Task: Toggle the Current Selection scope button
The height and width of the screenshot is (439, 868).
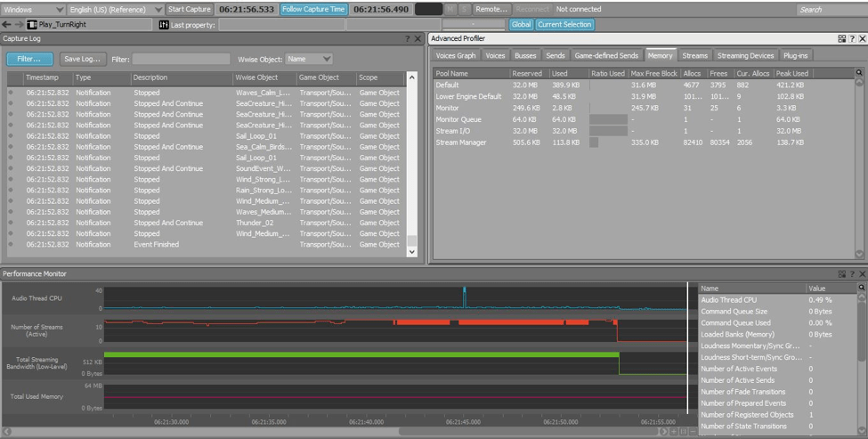Action: point(564,25)
